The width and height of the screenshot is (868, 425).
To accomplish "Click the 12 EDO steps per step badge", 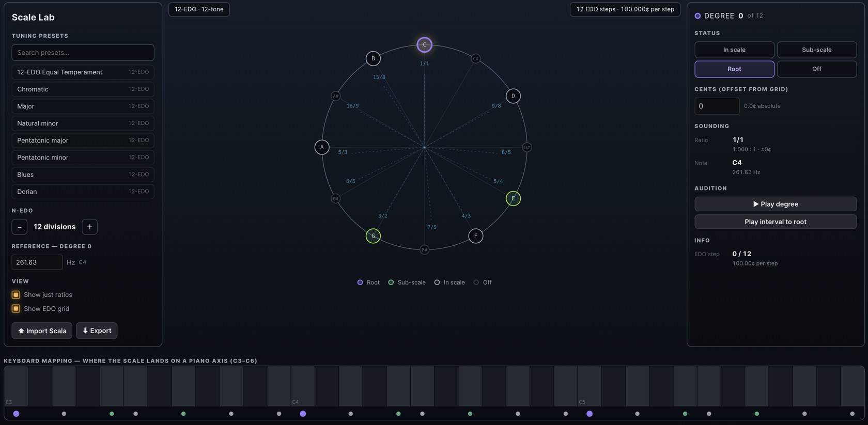I will pyautogui.click(x=625, y=9).
